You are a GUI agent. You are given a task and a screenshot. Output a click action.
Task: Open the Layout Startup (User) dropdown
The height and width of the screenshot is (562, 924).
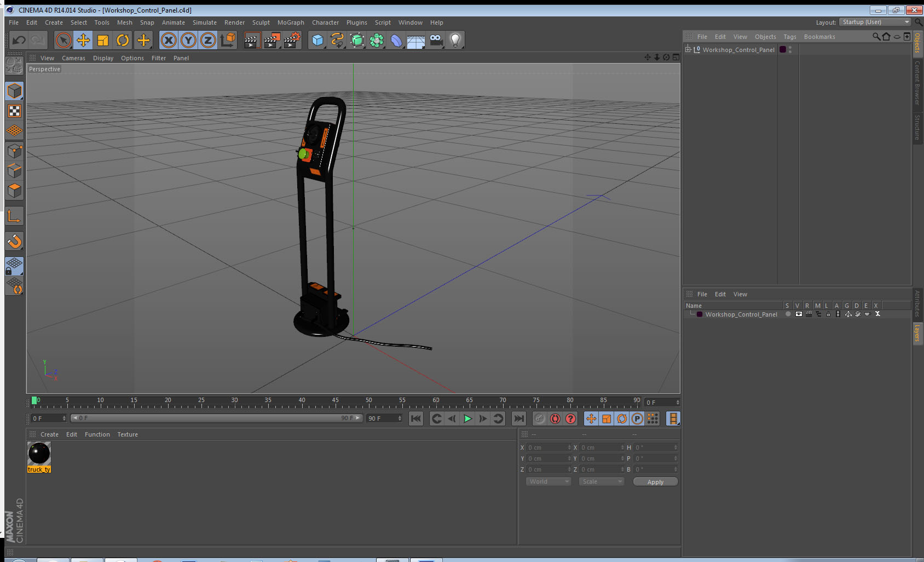pos(875,22)
